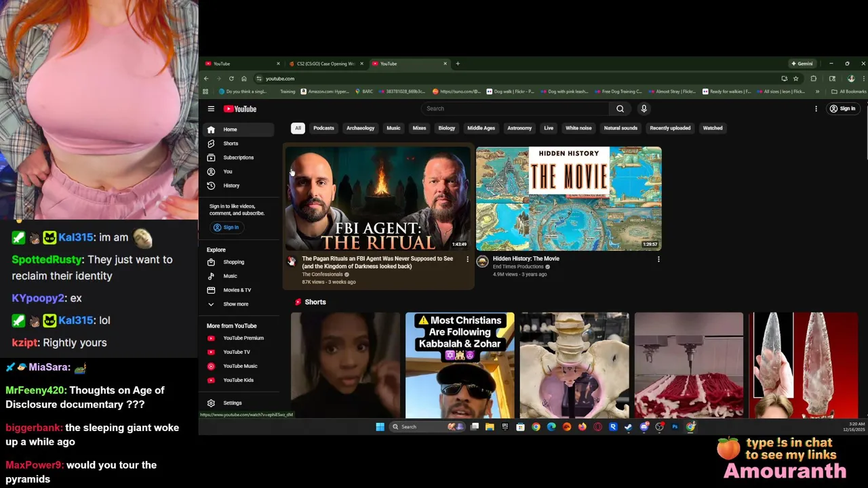The image size is (868, 488).
Task: Open YouTube TV link
Action: pyautogui.click(x=237, y=352)
